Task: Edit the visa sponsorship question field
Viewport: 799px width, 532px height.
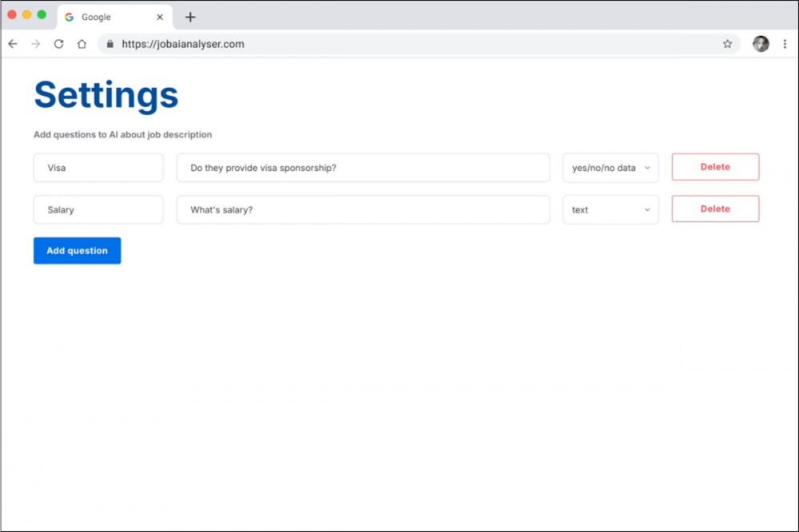Action: pyautogui.click(x=363, y=168)
